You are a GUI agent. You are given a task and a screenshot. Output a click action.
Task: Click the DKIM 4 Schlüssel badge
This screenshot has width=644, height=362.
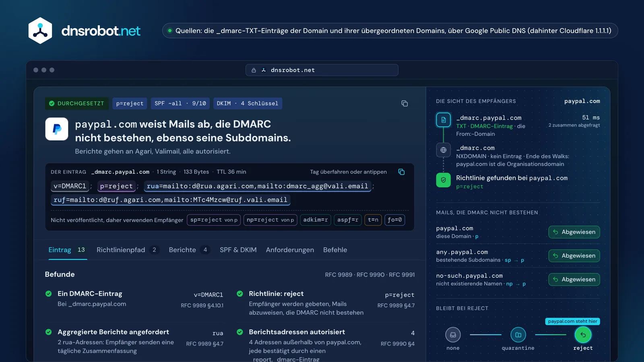[x=248, y=103]
